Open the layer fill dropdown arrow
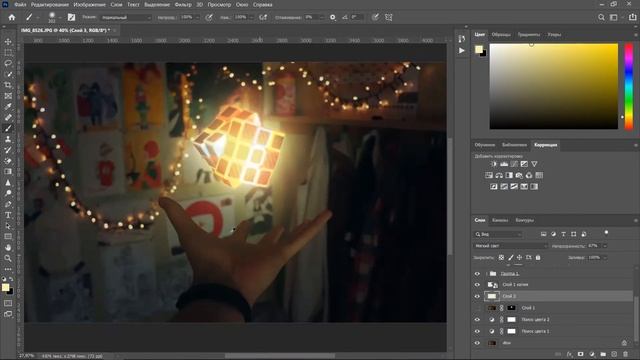The image size is (640, 360). [x=605, y=258]
